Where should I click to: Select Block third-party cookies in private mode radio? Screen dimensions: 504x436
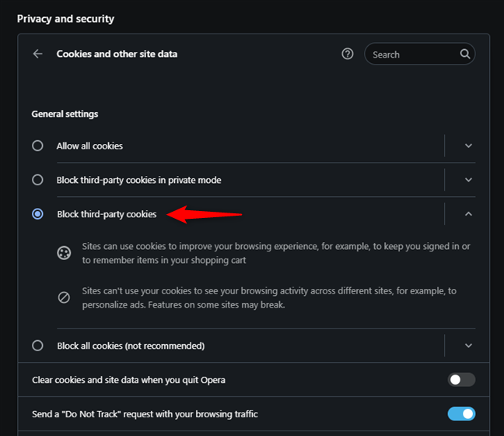click(x=37, y=180)
